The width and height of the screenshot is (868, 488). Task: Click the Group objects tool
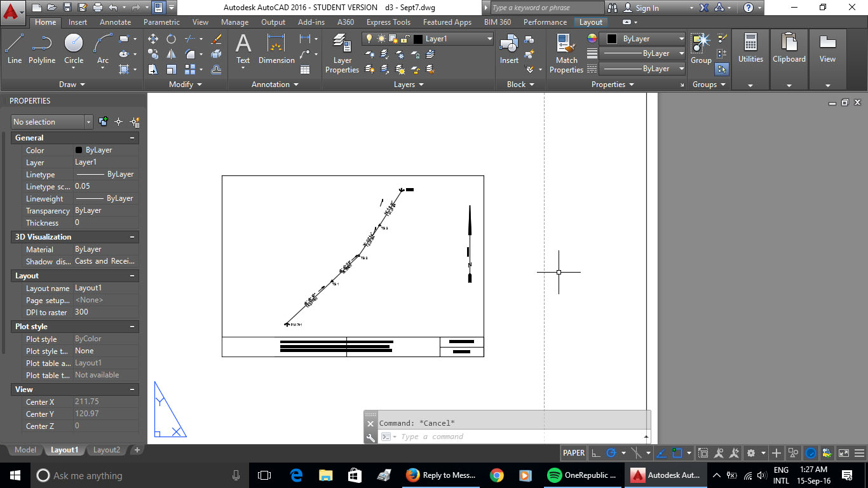[701, 49]
